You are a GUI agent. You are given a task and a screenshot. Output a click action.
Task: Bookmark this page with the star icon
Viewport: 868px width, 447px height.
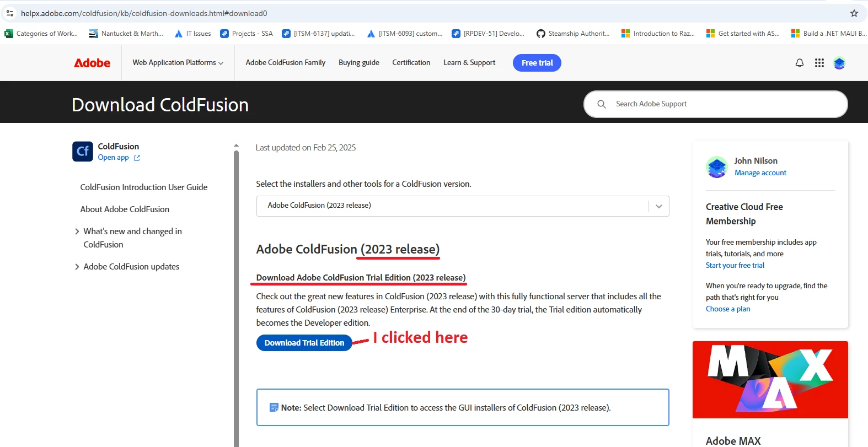click(854, 13)
